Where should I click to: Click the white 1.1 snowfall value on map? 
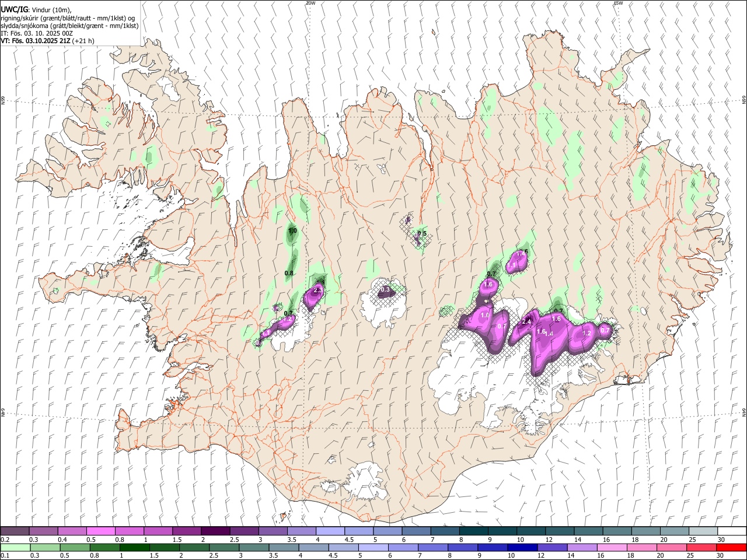click(511, 265)
